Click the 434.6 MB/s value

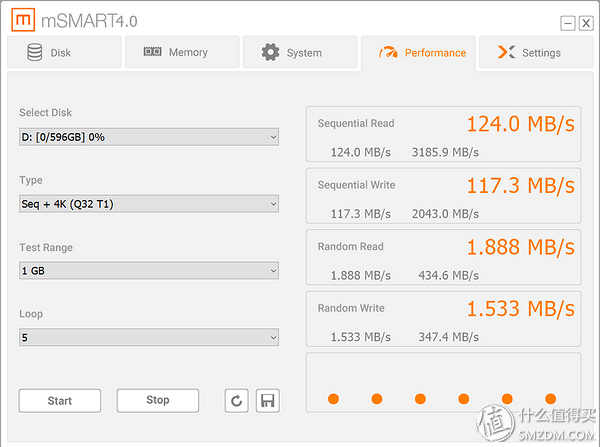point(448,276)
